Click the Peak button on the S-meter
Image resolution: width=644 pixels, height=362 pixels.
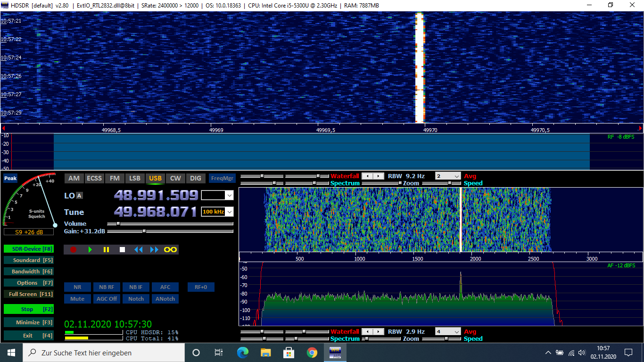click(x=10, y=179)
